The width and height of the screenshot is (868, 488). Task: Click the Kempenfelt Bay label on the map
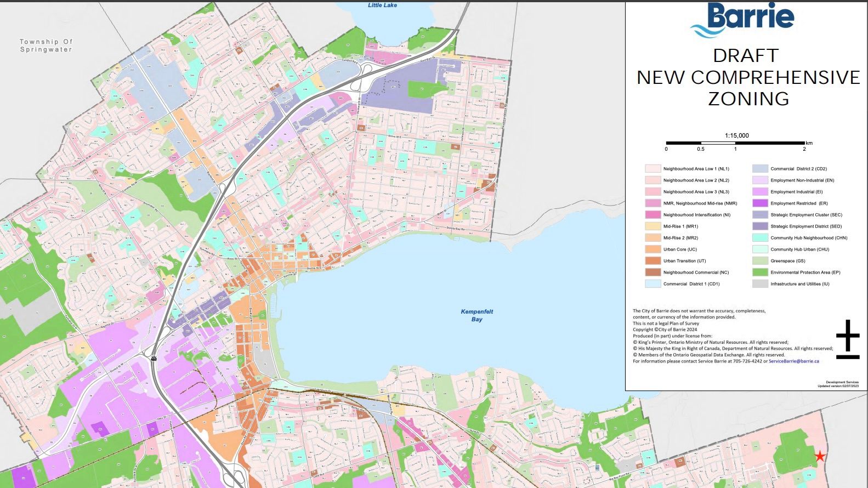(x=476, y=315)
